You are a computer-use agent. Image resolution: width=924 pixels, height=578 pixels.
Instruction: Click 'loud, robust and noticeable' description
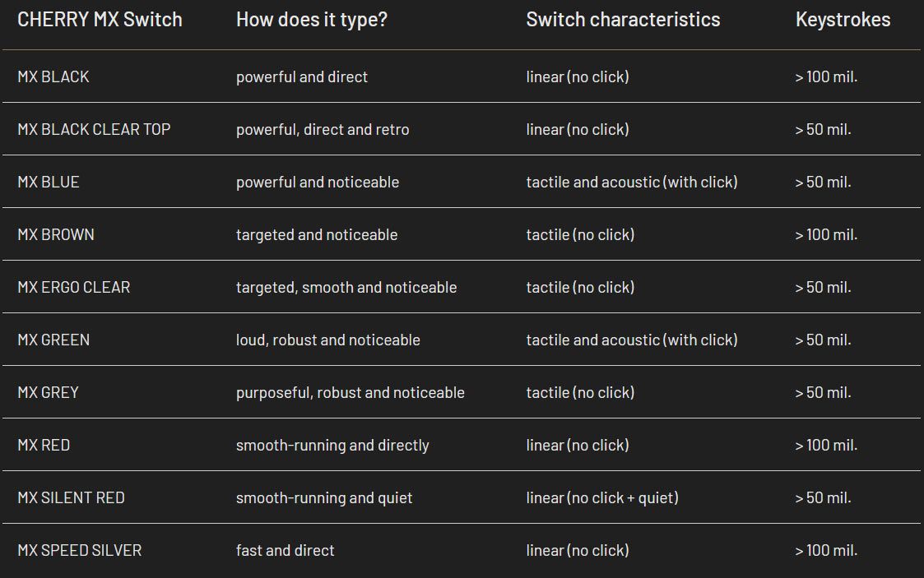(327, 340)
